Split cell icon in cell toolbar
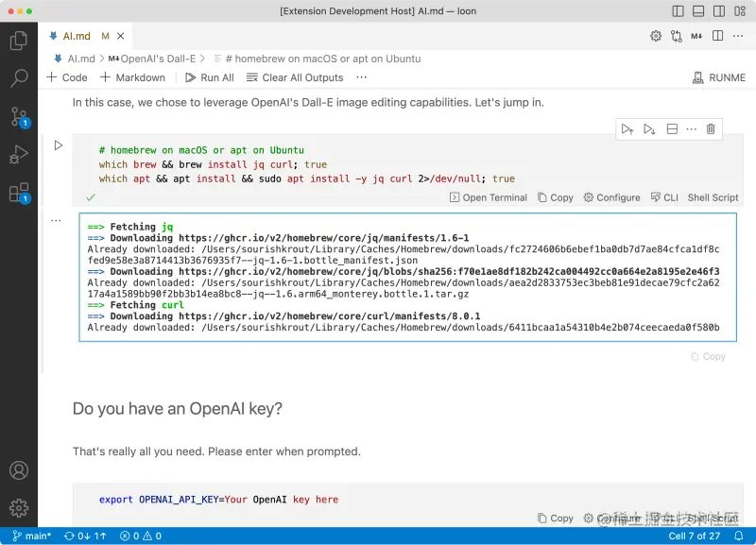This screenshot has width=756, height=545. click(x=672, y=129)
